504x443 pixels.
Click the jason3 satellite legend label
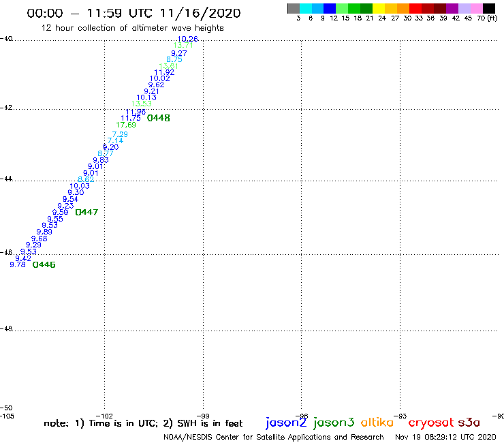pos(334,423)
